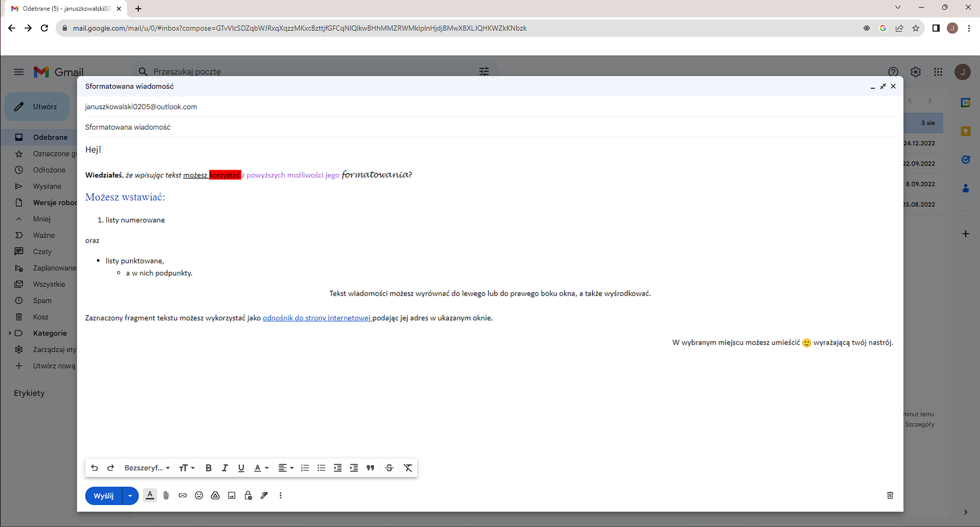The image size is (980, 527).
Task: Open the send options arrow next to Wyślij
Action: [130, 496]
